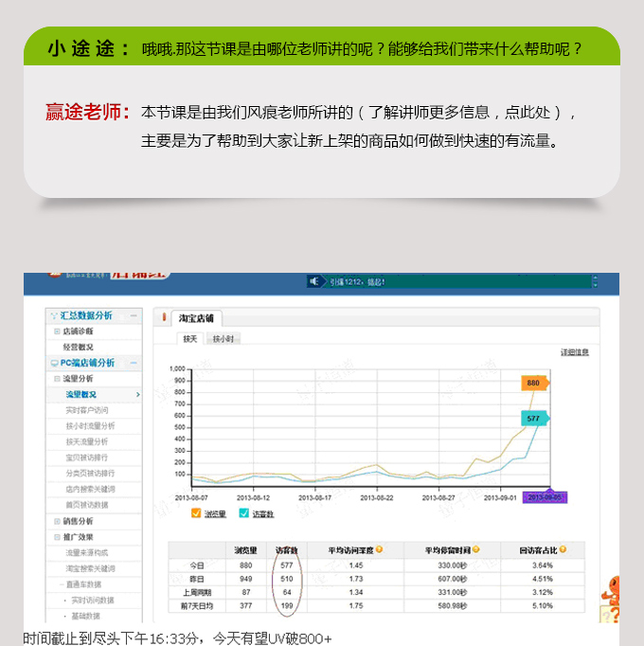
Task: Click the help icon beside 回访客占比
Action: (x=563, y=549)
